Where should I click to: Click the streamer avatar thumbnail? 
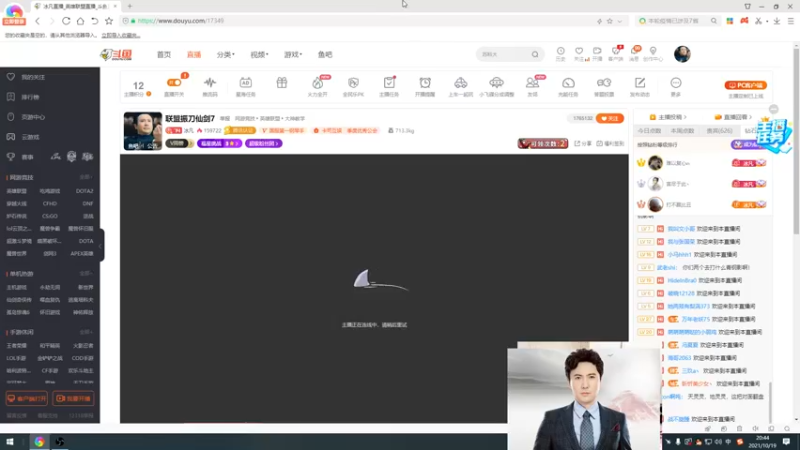143,131
